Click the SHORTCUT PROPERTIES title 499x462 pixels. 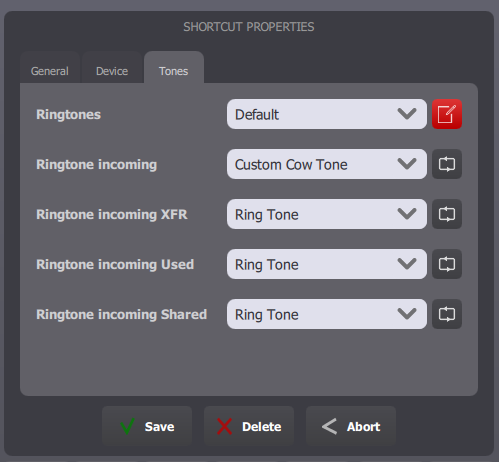[249, 27]
